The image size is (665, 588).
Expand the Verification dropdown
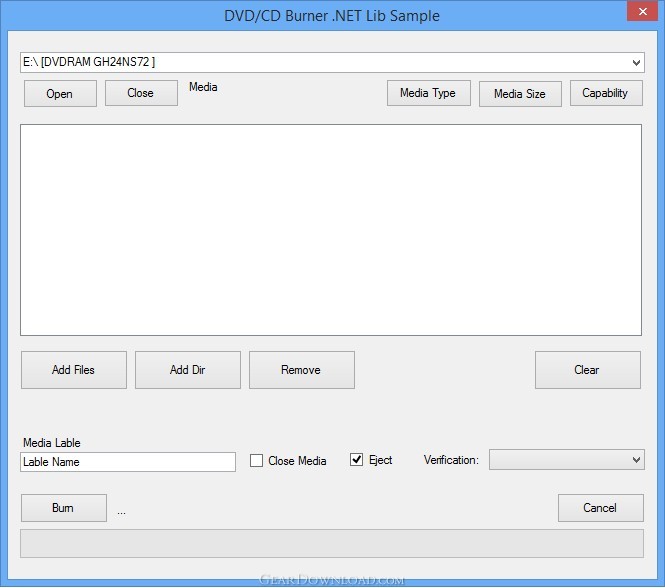(567, 460)
